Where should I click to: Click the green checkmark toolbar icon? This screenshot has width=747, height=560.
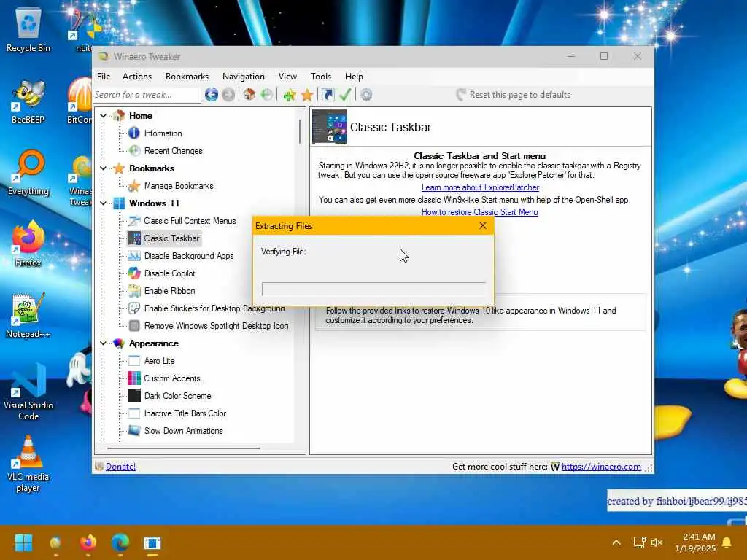(345, 95)
